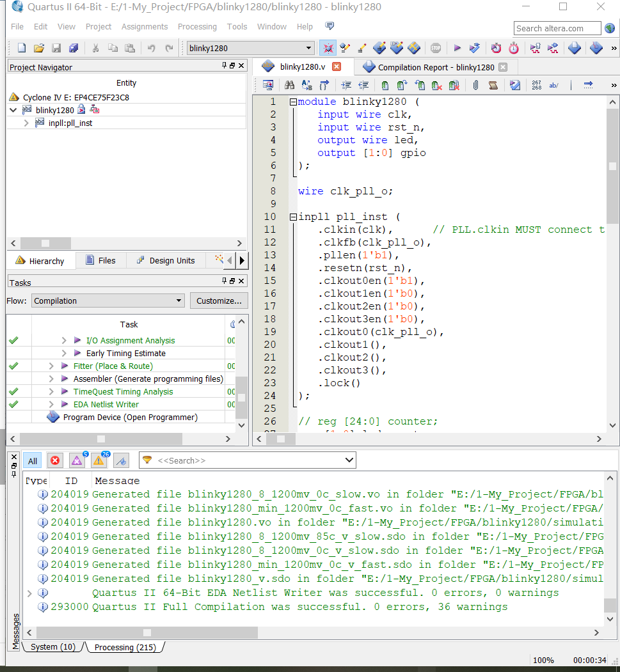The width and height of the screenshot is (620, 672).
Task: Toggle the Warning messages filter
Action: tap(99, 460)
